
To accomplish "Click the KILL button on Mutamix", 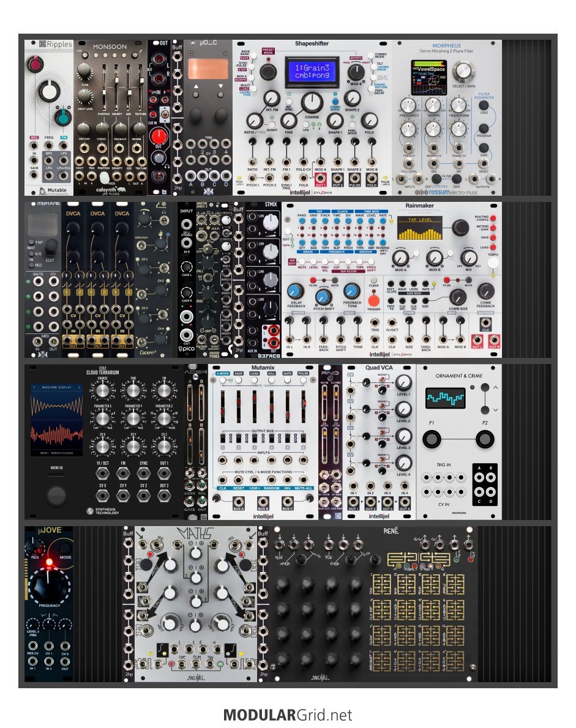I will 271,380.
